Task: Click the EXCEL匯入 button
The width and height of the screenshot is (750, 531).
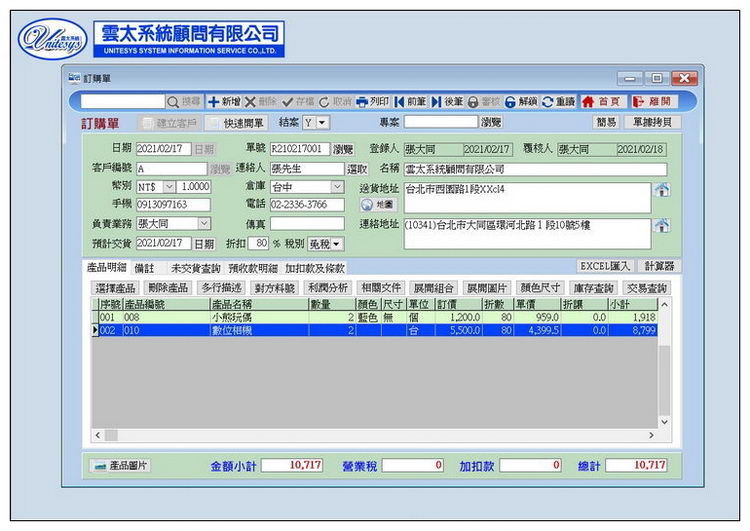Action: coord(606,267)
